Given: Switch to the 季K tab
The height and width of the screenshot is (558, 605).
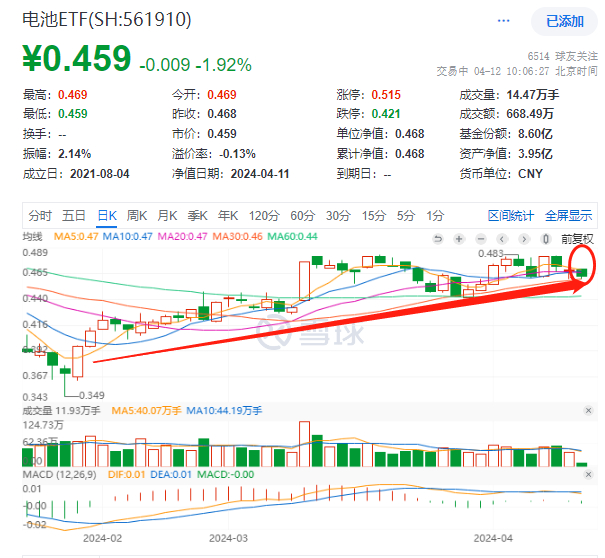Looking at the screenshot, I should pos(198,215).
